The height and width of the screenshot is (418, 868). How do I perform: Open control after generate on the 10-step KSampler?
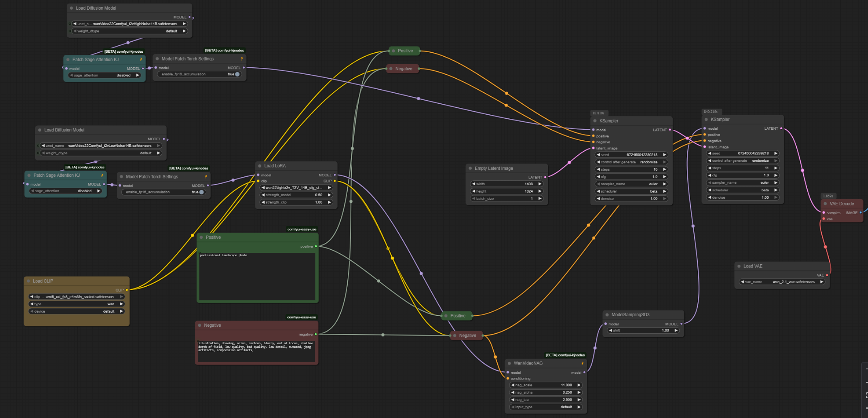click(631, 162)
